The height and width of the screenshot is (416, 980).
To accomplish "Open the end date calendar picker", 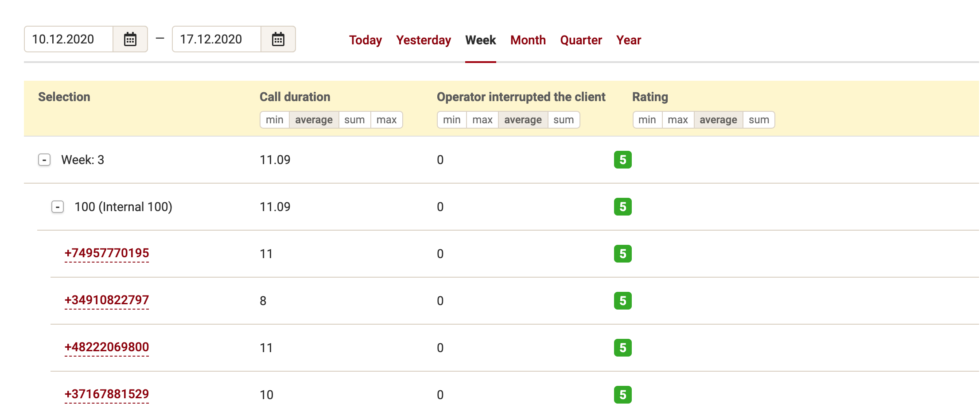I will point(278,39).
